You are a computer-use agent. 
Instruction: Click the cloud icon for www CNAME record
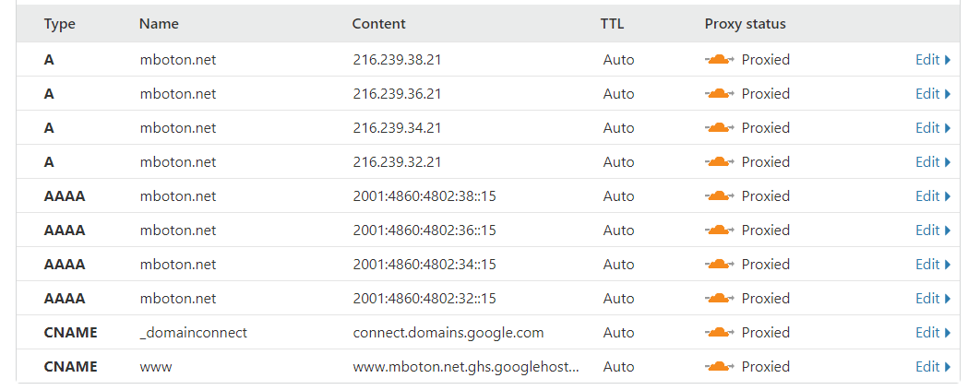tap(720, 367)
